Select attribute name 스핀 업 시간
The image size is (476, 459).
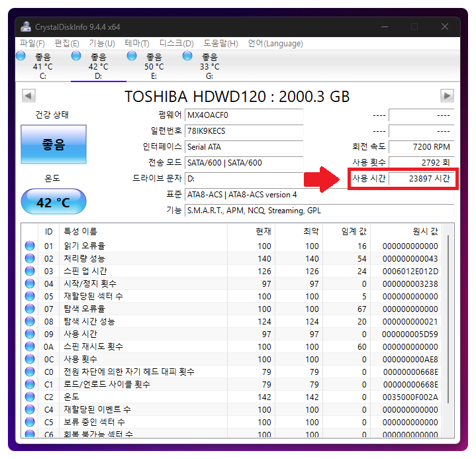(x=85, y=271)
